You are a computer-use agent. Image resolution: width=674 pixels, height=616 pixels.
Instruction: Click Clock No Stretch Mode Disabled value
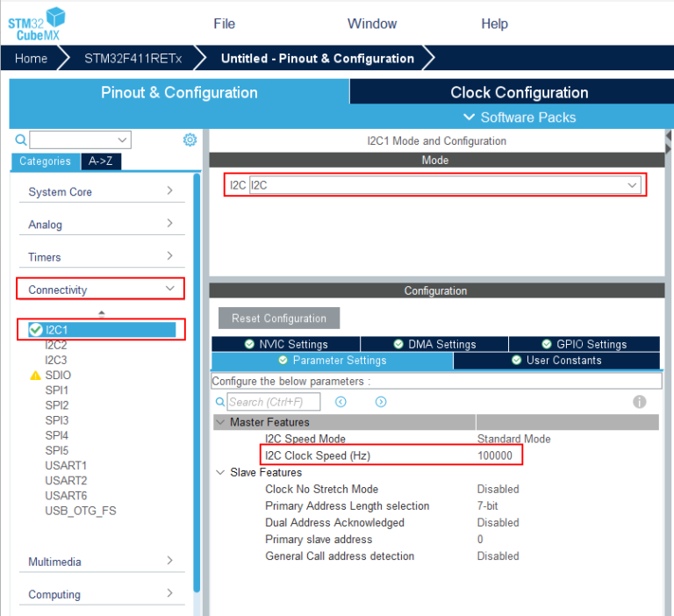[x=498, y=489]
